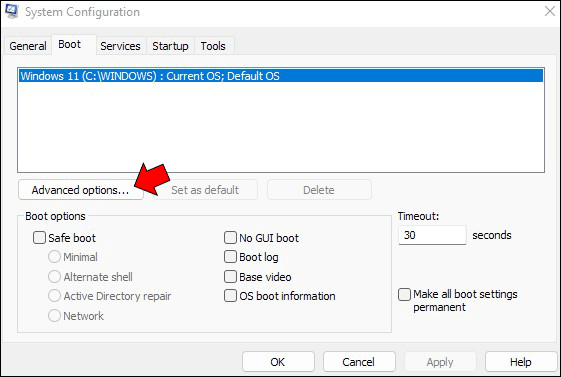
Task: Click the Cancel button
Action: click(359, 362)
